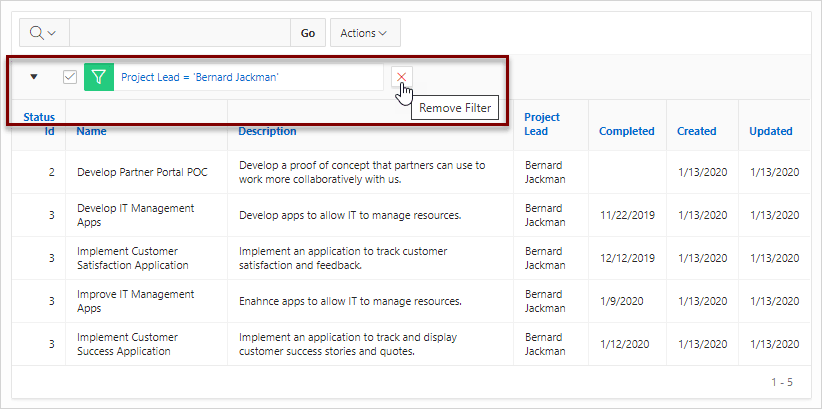
Task: Click the Completed column header
Action: [x=626, y=131]
